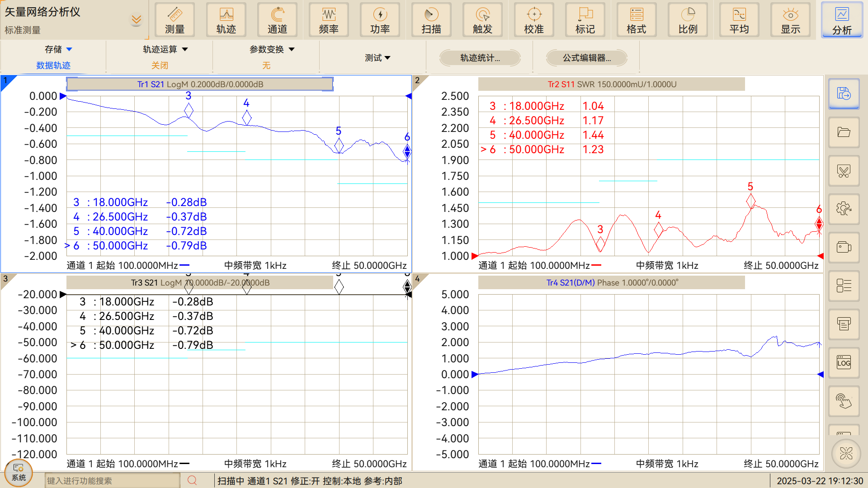Viewport: 868px width, 488px height.
Task: Open the 参数变换 (Parameter conversion) dropdown
Action: tap(272, 49)
